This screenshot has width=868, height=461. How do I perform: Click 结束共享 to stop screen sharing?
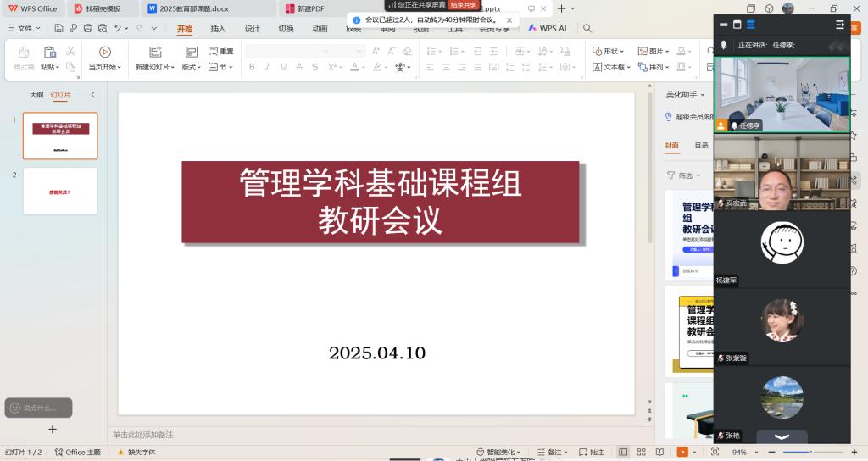[x=464, y=5]
